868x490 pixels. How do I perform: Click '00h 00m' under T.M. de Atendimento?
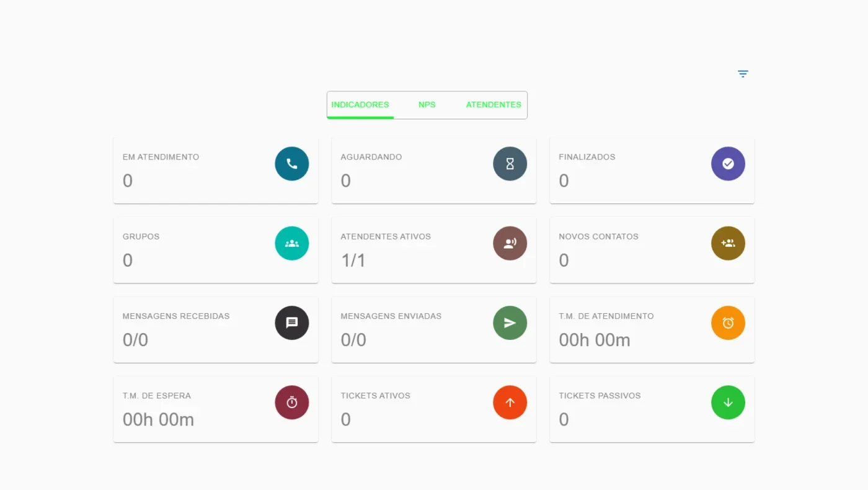[x=595, y=340]
